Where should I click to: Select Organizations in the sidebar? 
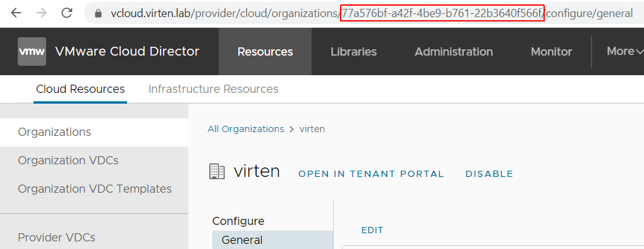pyautogui.click(x=94, y=132)
